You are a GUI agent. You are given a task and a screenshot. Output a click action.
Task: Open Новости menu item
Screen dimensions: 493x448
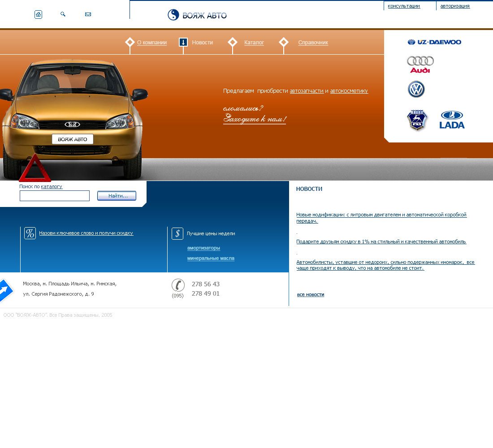click(x=203, y=43)
